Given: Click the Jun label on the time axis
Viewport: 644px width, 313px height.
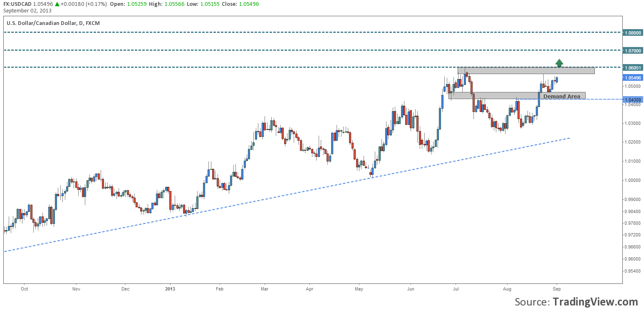Looking at the screenshot, I should coord(411,288).
